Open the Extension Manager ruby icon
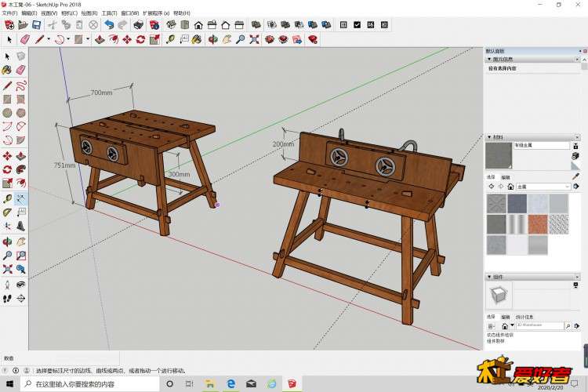Image resolution: width=588 pixels, height=392 pixels. pos(313,39)
